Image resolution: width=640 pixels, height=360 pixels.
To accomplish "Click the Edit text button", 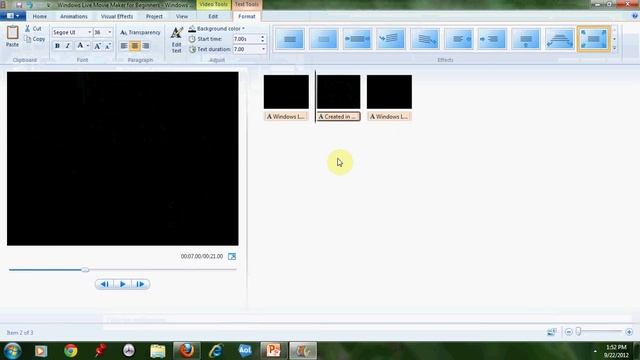I will tap(176, 40).
